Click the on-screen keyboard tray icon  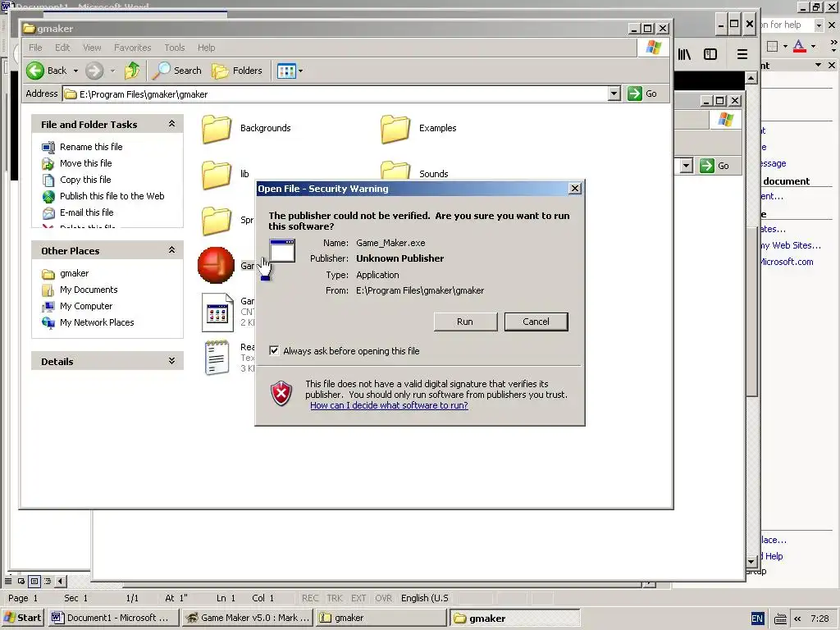pyautogui.click(x=780, y=619)
